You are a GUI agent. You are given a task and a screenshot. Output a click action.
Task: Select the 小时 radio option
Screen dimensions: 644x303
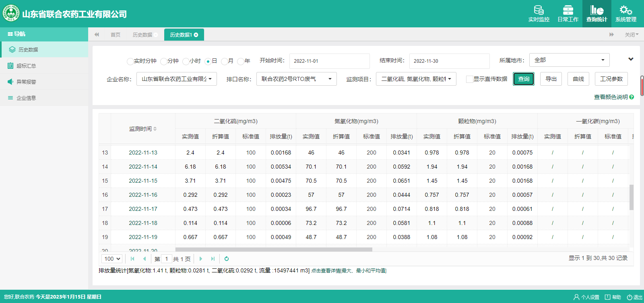coord(186,61)
